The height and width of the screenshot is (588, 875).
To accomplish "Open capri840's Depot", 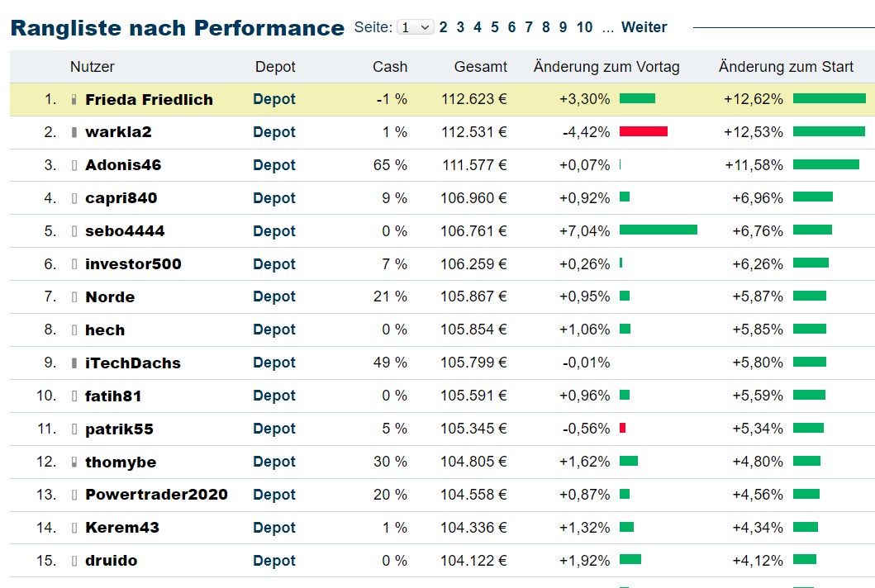I will (273, 197).
